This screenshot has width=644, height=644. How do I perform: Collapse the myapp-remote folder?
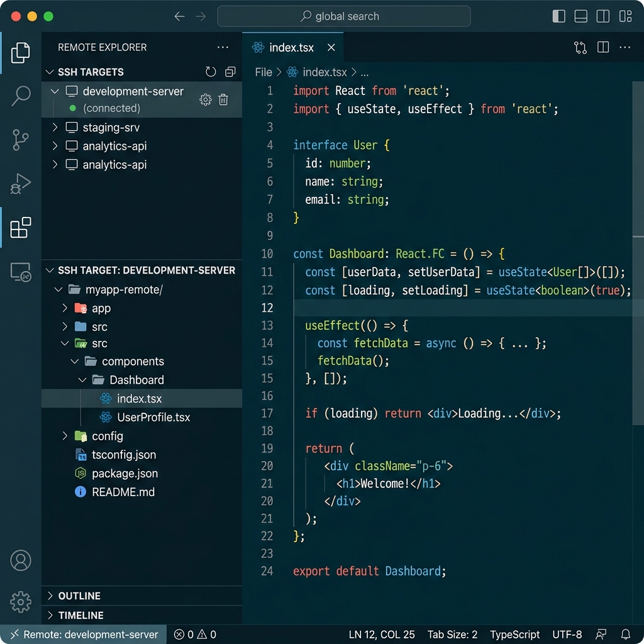[x=58, y=289]
